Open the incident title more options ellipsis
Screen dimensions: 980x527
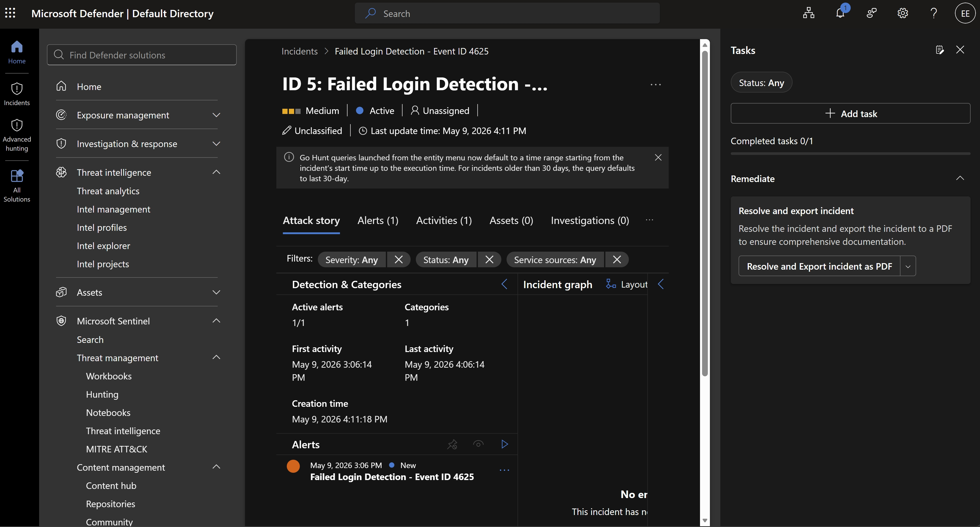tap(655, 84)
